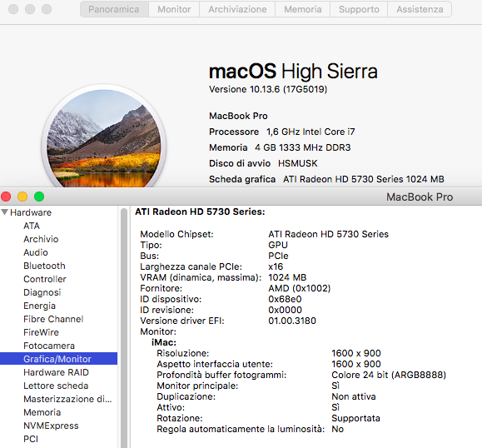Select the Memoria tab at top
Screen dimensions: 482x448
(x=302, y=9)
